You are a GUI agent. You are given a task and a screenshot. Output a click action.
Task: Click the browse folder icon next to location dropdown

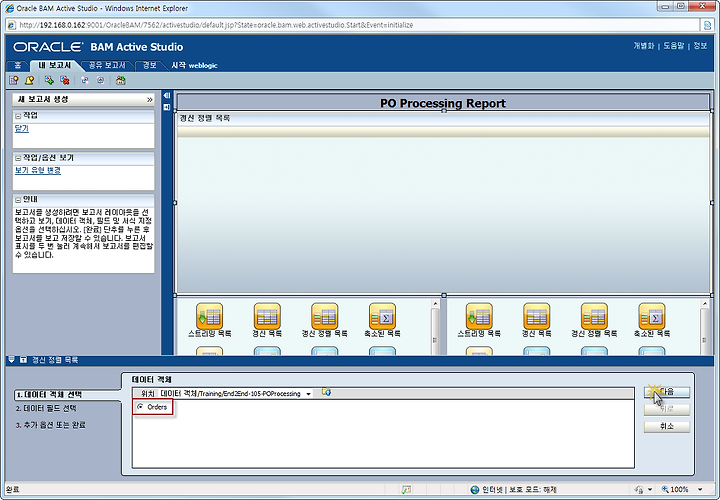326,392
